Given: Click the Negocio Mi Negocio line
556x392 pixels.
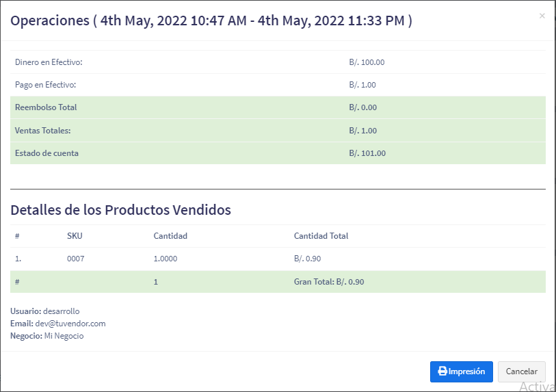Looking at the screenshot, I should tap(47, 336).
